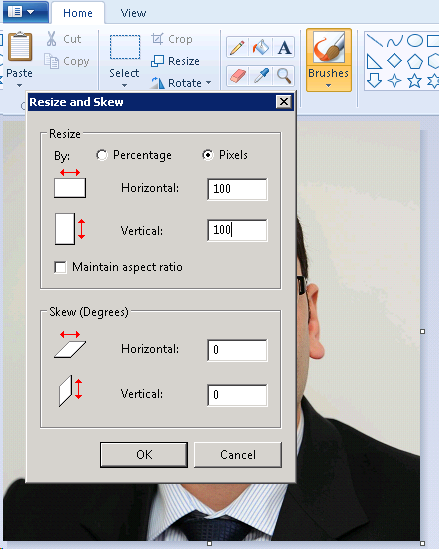Choose the Fill with color bucket
The image size is (439, 549).
click(x=260, y=47)
